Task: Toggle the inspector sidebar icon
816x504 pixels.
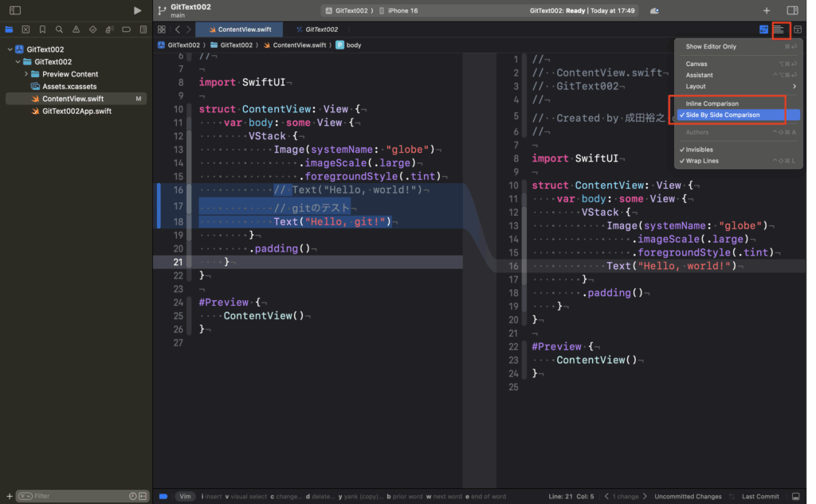Action: click(x=793, y=10)
